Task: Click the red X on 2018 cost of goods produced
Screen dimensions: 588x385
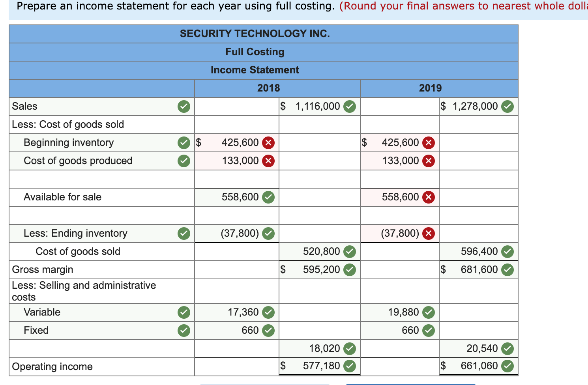Action: pos(268,161)
